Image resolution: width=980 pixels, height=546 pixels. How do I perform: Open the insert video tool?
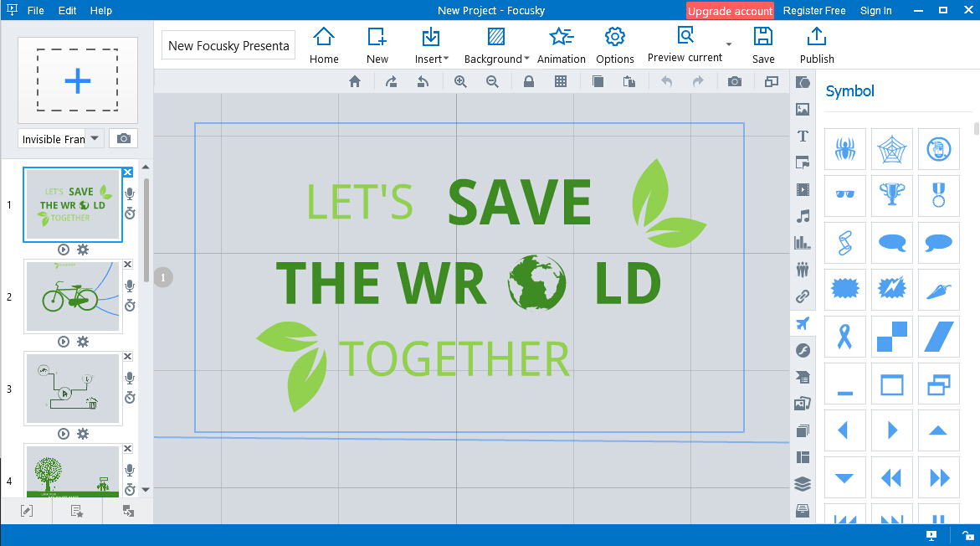pyautogui.click(x=803, y=189)
